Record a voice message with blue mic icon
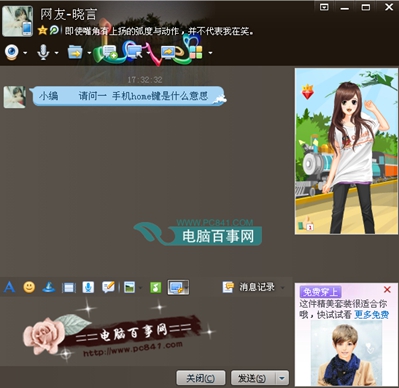The image size is (399, 388). pyautogui.click(x=88, y=287)
